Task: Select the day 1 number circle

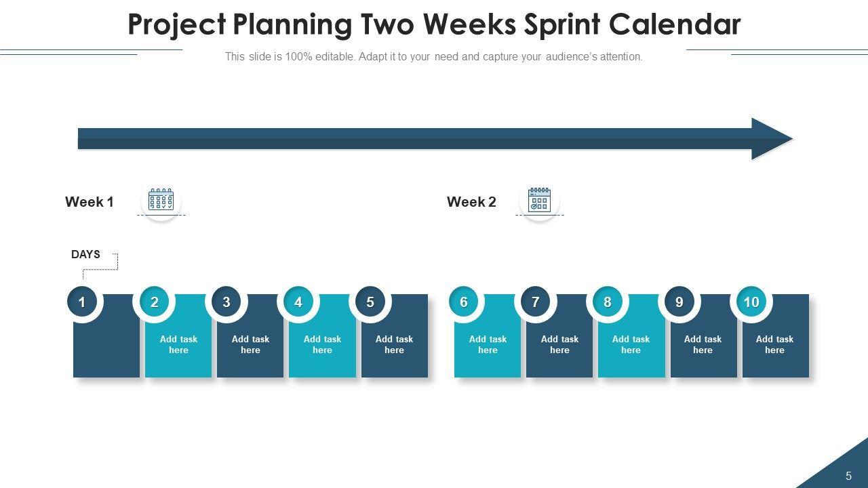Action: [x=82, y=302]
